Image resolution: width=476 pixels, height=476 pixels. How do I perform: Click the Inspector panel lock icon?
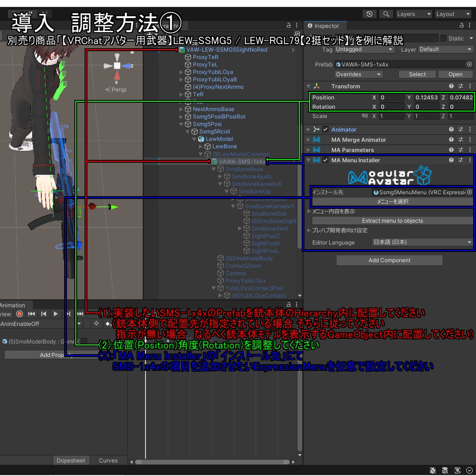coord(462,26)
